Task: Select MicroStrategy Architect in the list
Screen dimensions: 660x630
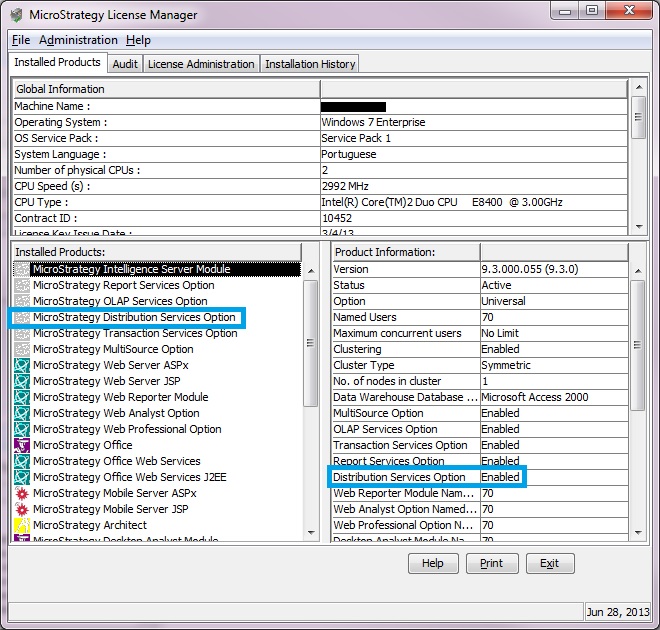Action: point(90,525)
